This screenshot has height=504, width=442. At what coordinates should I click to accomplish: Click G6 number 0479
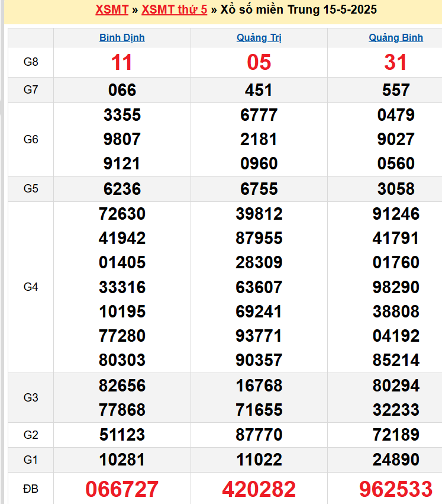click(396, 115)
